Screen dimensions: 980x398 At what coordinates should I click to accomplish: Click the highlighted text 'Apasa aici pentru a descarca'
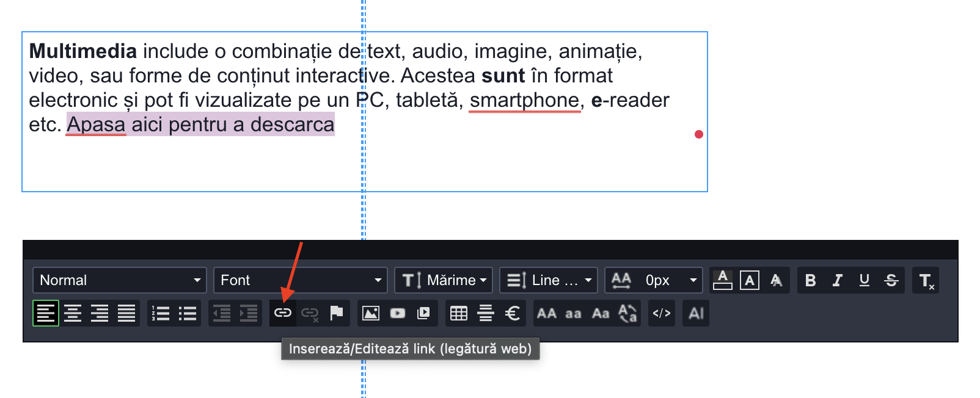[x=200, y=125]
